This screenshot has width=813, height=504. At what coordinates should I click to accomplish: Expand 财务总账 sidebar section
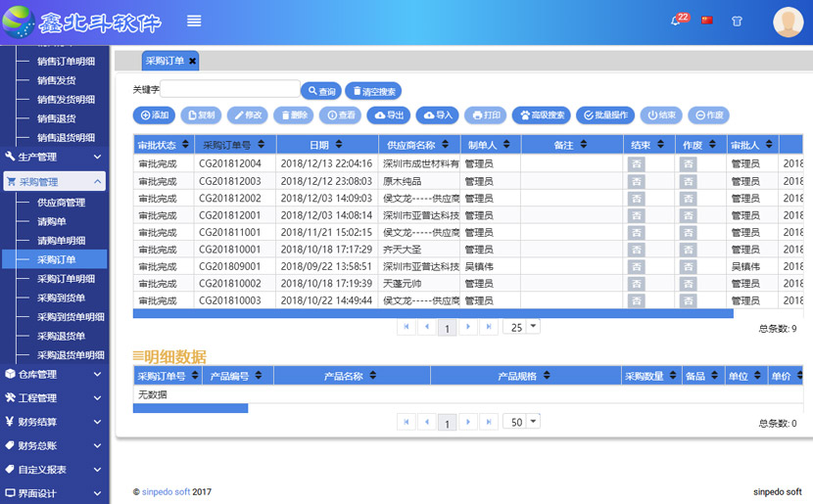pyautogui.click(x=54, y=445)
